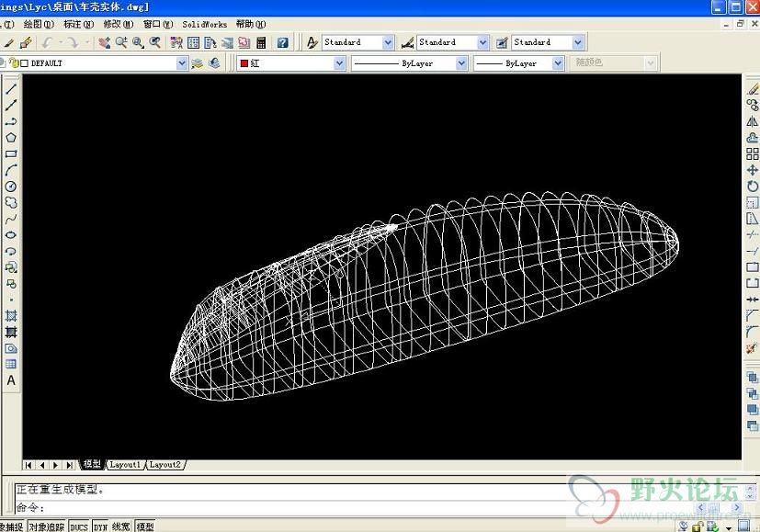Select the Circle drawing tool
The width and height of the screenshot is (760, 532).
(x=11, y=187)
